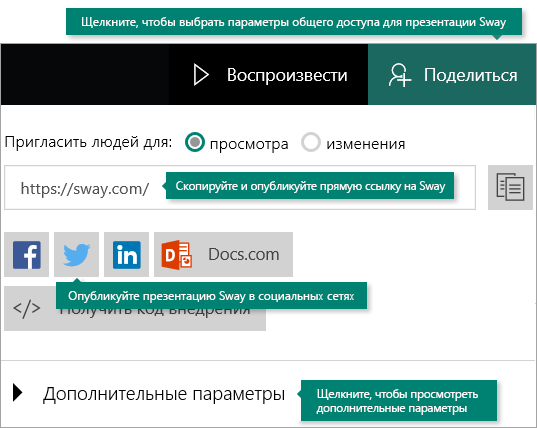Viewport: 537px width, 428px height.
Task: Publish the Sway to Docs.com
Action: pos(223,254)
